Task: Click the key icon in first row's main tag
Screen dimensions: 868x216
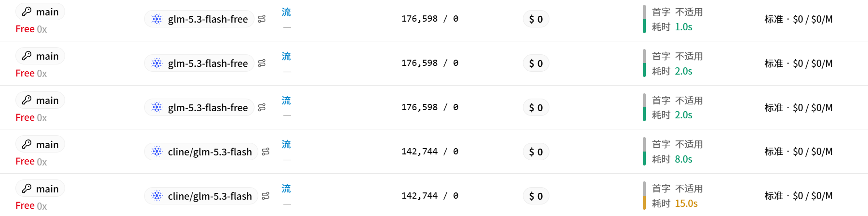Action: pos(27,12)
